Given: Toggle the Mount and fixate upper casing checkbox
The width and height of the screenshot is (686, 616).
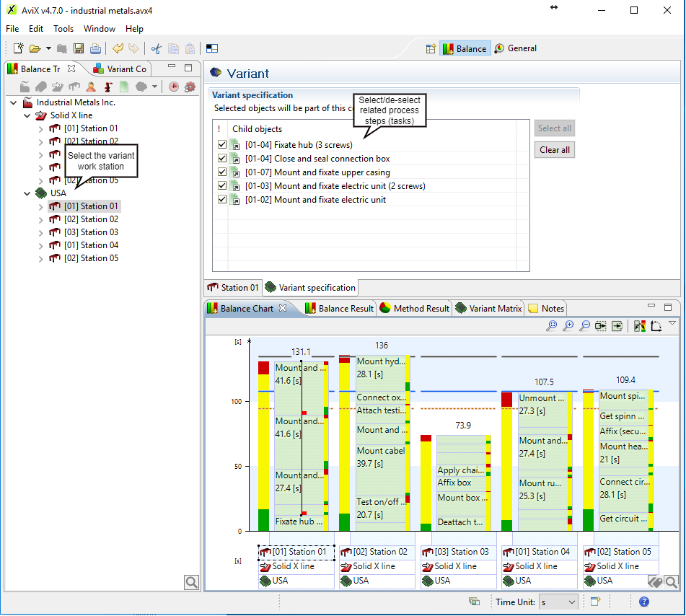Looking at the screenshot, I should pyautogui.click(x=222, y=172).
